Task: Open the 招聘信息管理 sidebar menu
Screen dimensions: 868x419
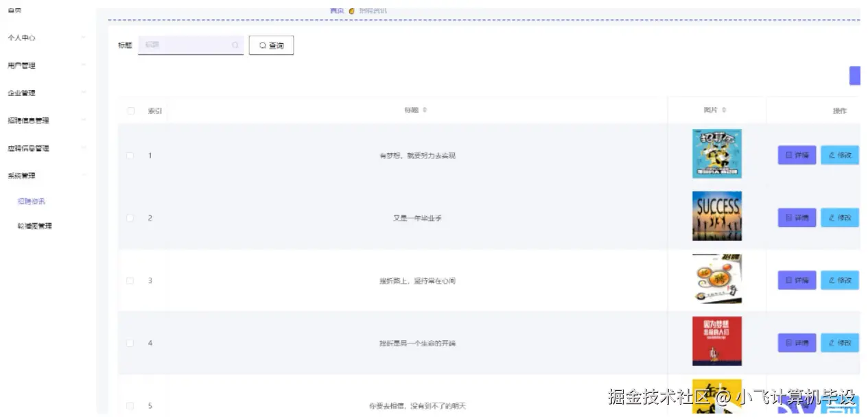Action: pos(47,121)
